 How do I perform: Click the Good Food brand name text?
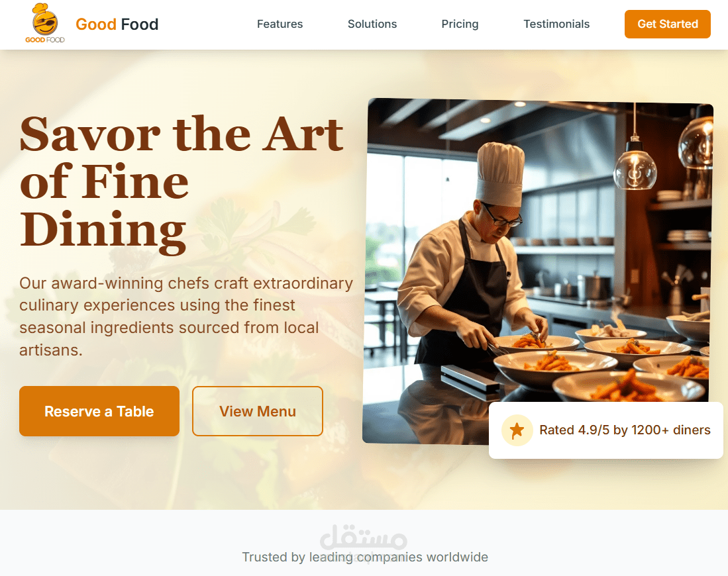point(117,24)
